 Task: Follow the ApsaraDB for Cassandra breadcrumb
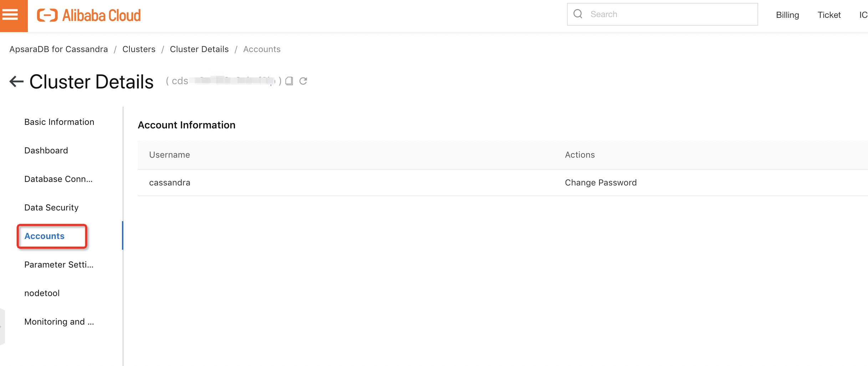[x=58, y=49]
